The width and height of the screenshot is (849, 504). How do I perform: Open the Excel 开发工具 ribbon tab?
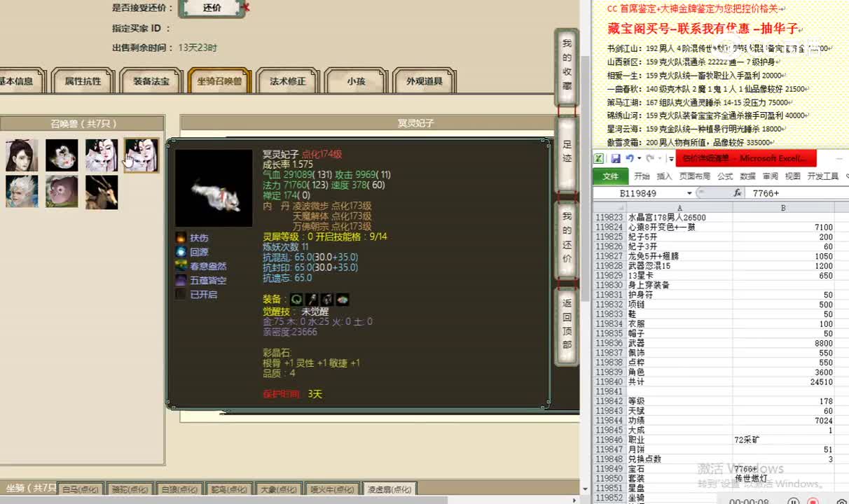pos(822,176)
